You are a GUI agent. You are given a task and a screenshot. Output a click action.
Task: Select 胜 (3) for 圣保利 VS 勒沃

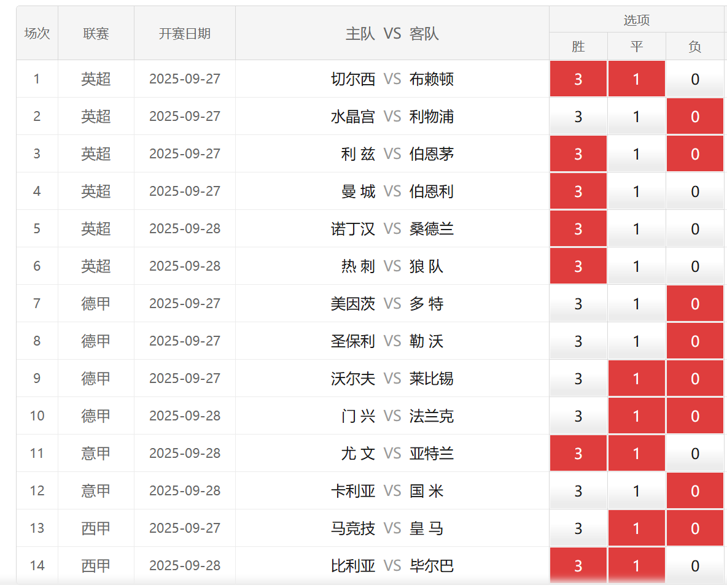578,341
